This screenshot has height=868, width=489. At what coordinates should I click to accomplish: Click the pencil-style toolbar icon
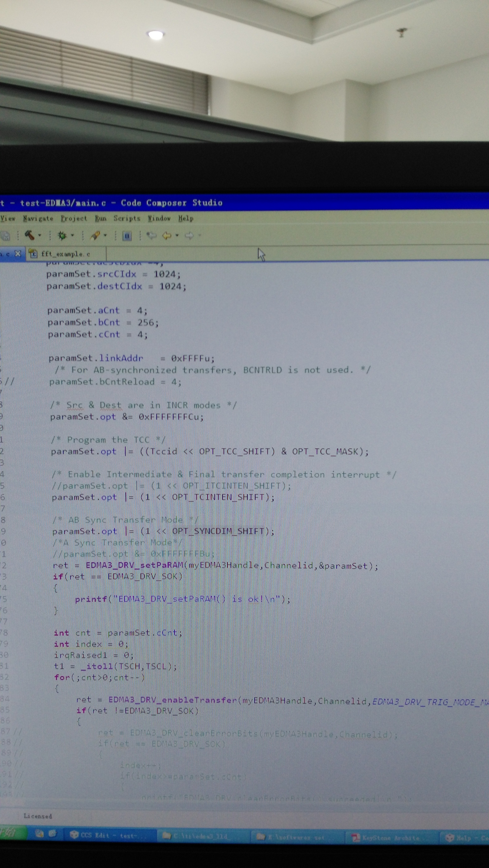pos(95,235)
